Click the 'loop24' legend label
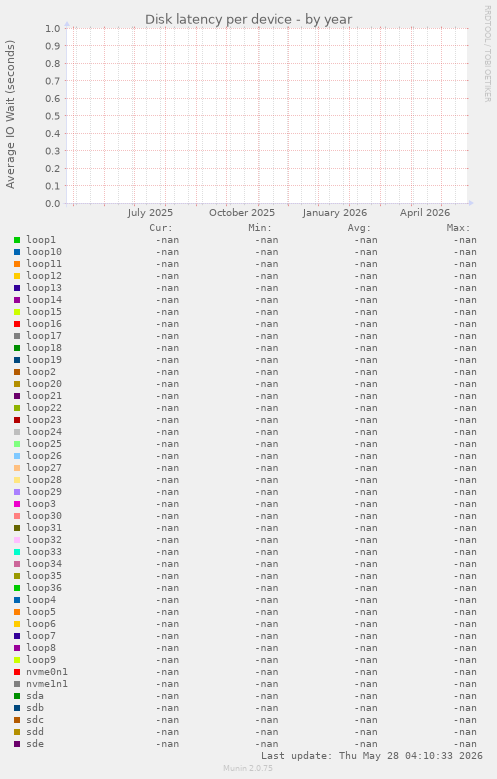 44,432
